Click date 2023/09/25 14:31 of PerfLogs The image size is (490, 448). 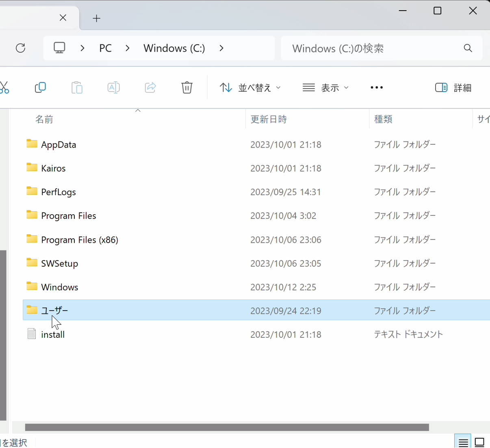tap(286, 192)
